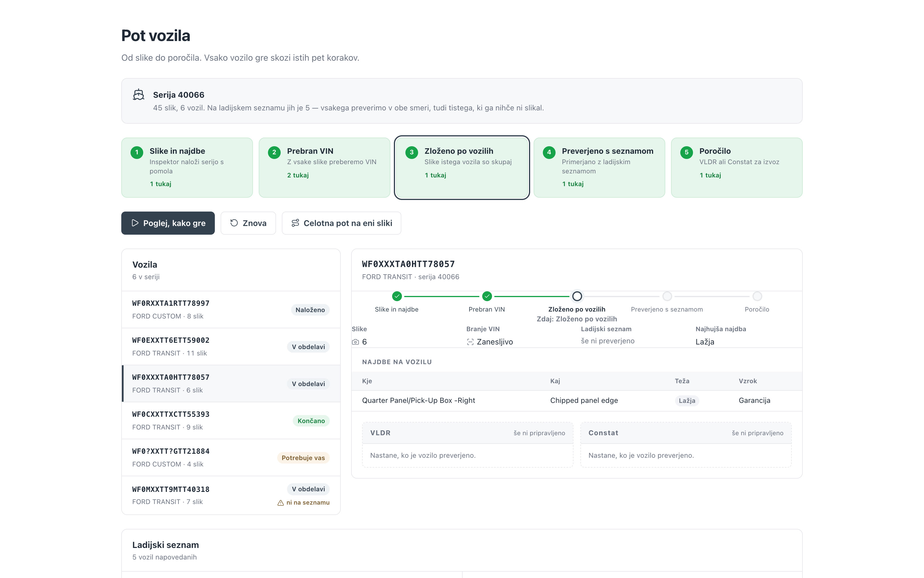Screen dimensions: 924x578
Task: Click the green checkmark above Prebran VIN
Action: [487, 296]
